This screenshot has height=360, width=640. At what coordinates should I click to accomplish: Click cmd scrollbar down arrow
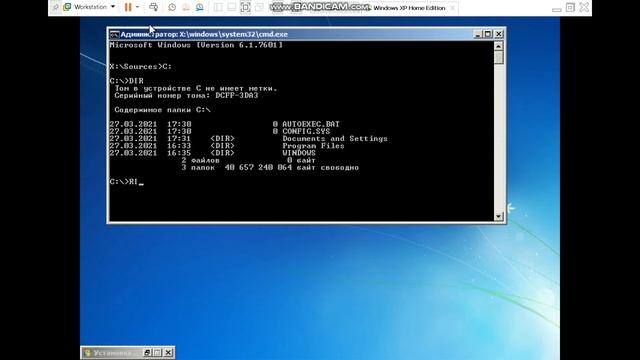click(x=498, y=216)
